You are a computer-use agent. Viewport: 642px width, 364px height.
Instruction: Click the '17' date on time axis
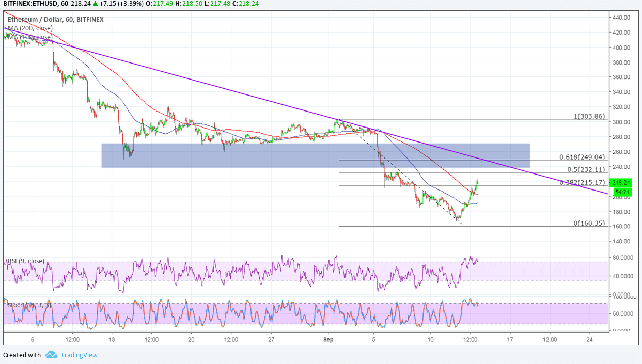[x=510, y=340]
